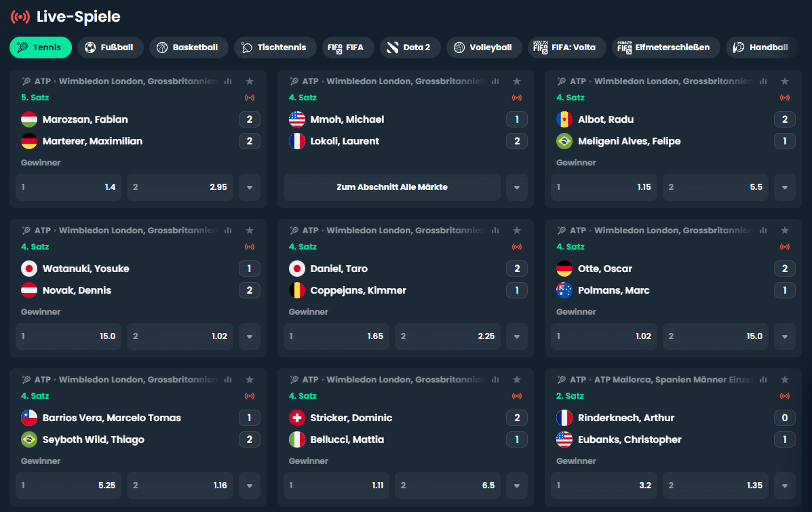Click the red Live-Spiele header icon
812x512 pixels.
(20, 16)
